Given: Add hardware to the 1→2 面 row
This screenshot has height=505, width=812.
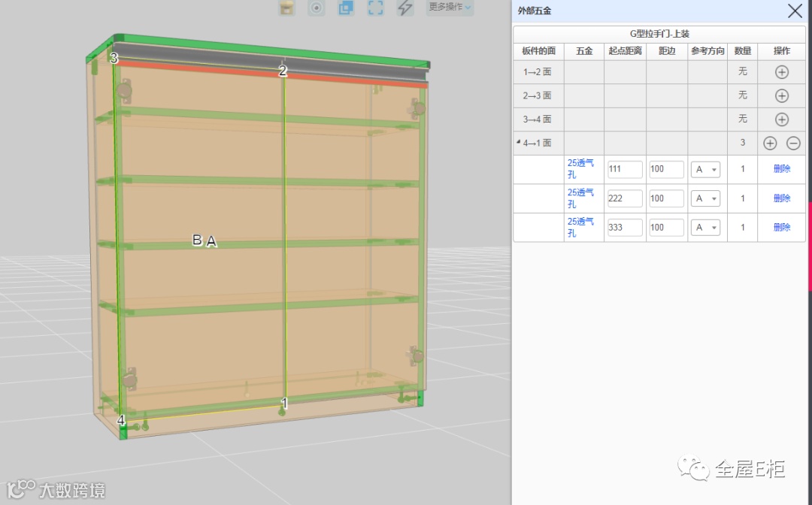Looking at the screenshot, I should point(782,72).
